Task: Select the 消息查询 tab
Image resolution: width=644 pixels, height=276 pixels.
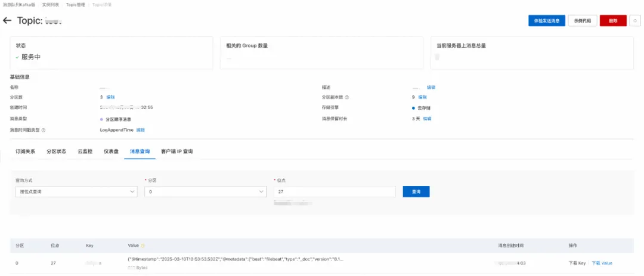Action: (140, 151)
